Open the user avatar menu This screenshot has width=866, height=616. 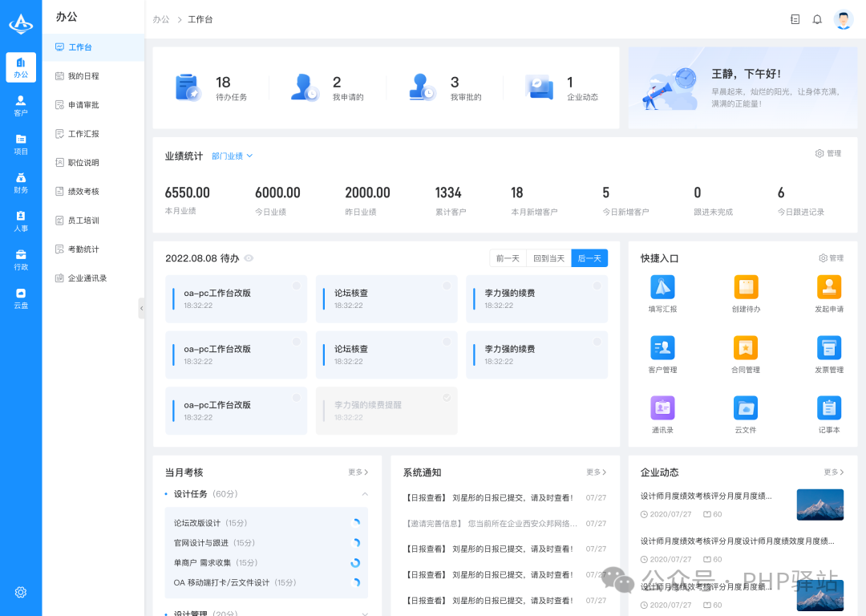click(843, 19)
